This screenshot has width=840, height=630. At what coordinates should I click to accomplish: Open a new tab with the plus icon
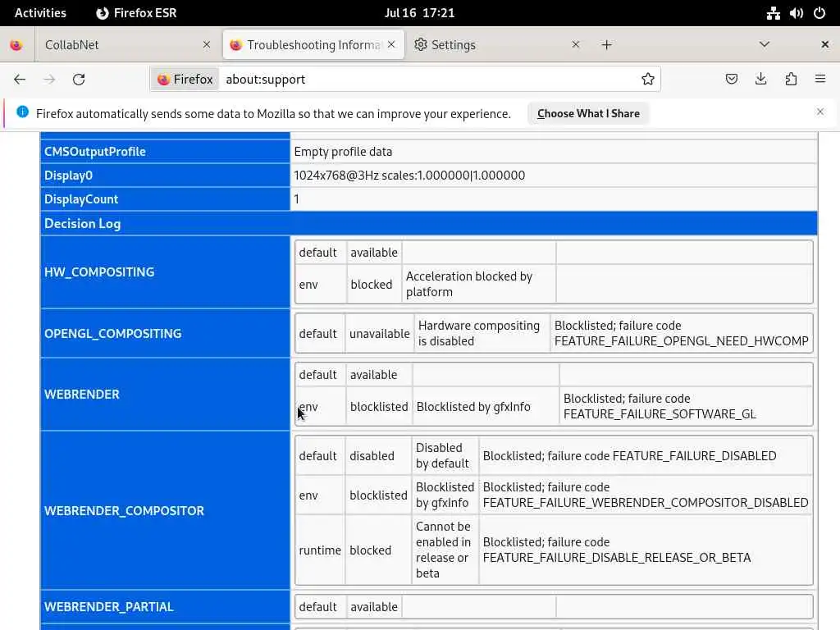tap(606, 45)
